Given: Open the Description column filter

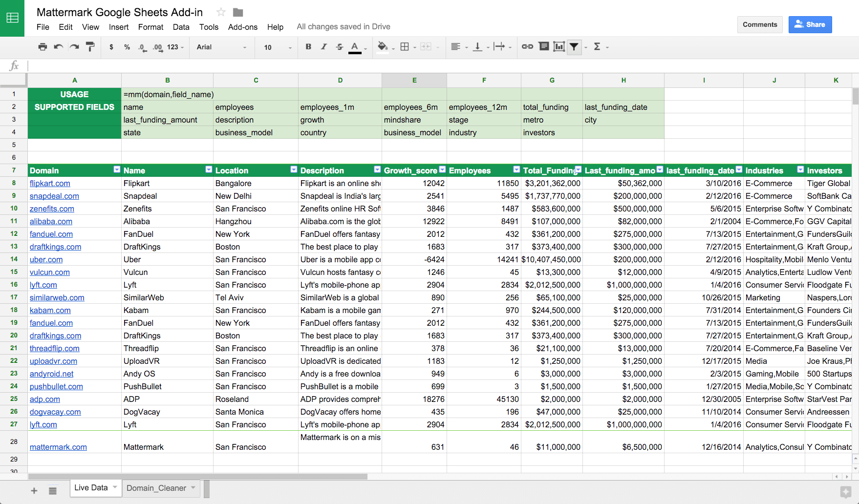Looking at the screenshot, I should [x=377, y=169].
